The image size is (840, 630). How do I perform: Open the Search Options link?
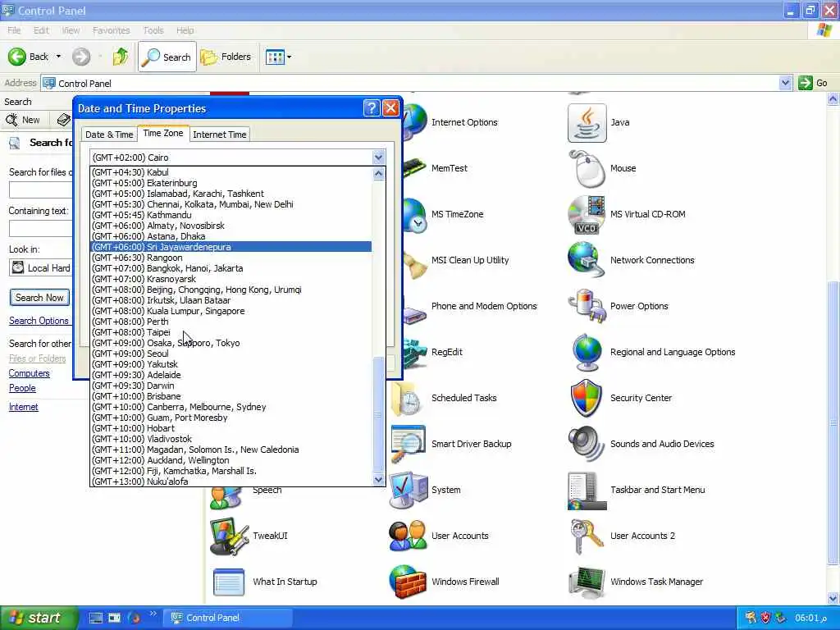click(39, 321)
